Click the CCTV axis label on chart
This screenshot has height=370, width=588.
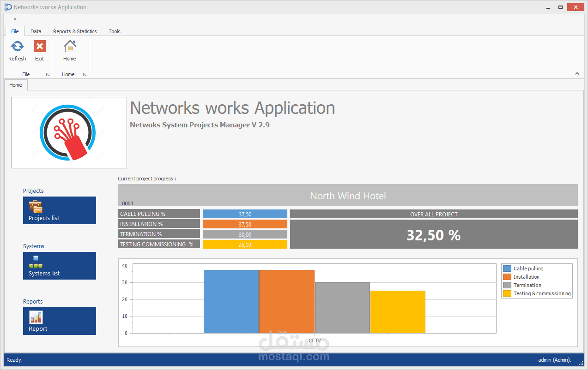coord(315,340)
